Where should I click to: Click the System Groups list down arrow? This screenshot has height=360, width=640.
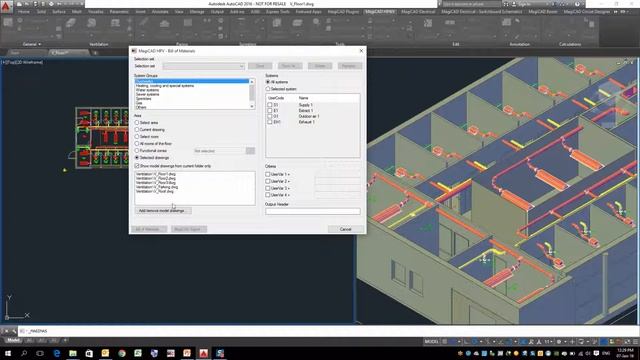pyautogui.click(x=252, y=106)
